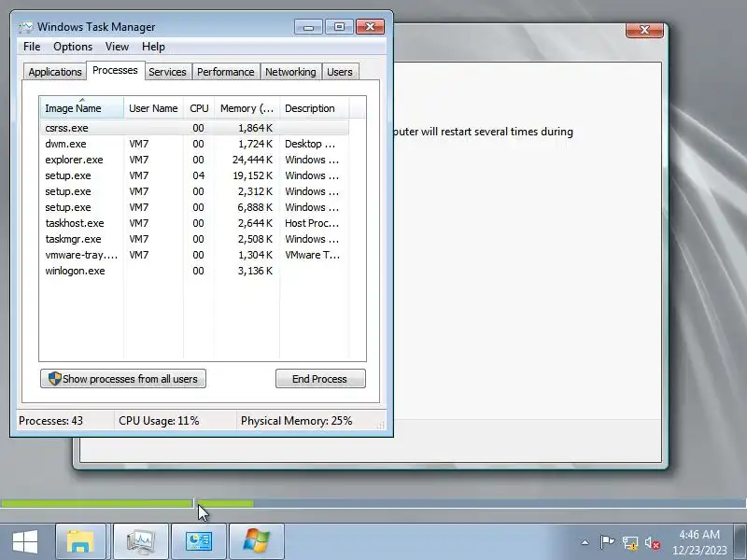Select setup.exe using 19,152 K
The height and width of the screenshot is (560, 747).
(x=194, y=175)
